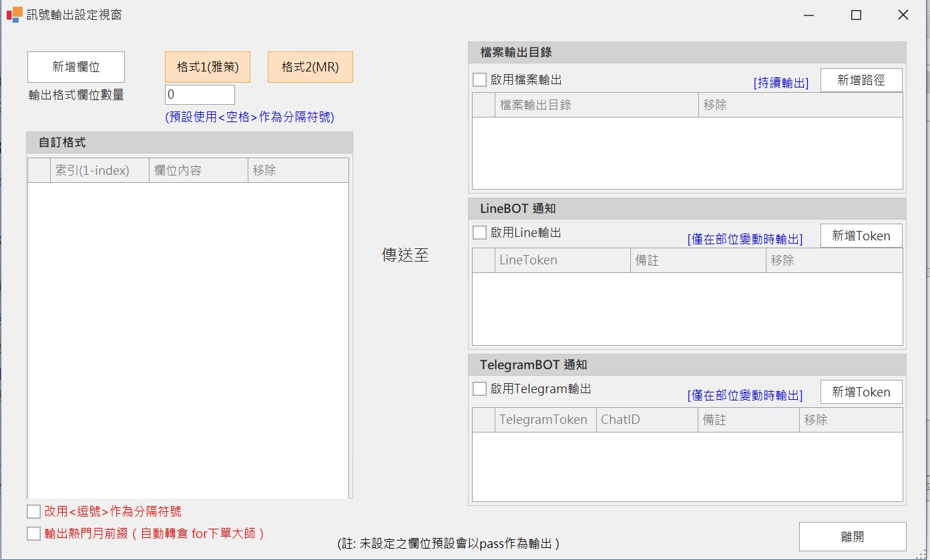Image resolution: width=930 pixels, height=560 pixels.
Task: Enable the 啟用檔案輸出 checkbox
Action: click(479, 80)
